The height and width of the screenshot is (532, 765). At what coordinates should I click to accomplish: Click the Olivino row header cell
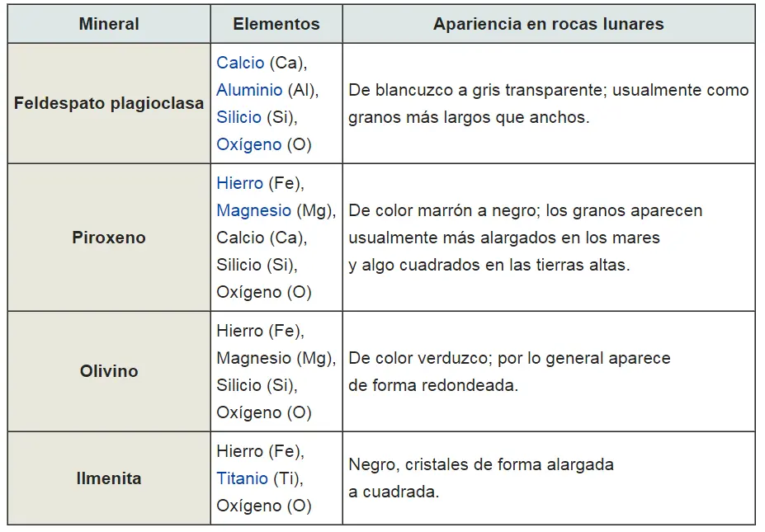click(x=109, y=371)
